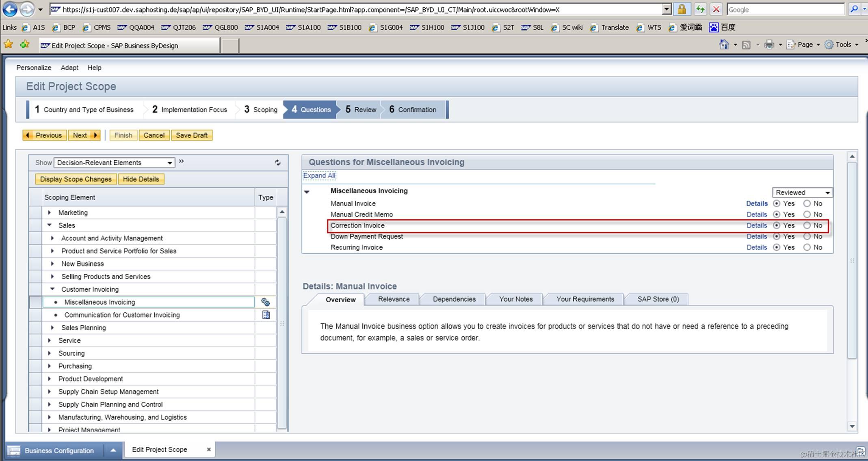The height and width of the screenshot is (461, 868).
Task: Select No for Manual Invoice
Action: [x=807, y=203]
